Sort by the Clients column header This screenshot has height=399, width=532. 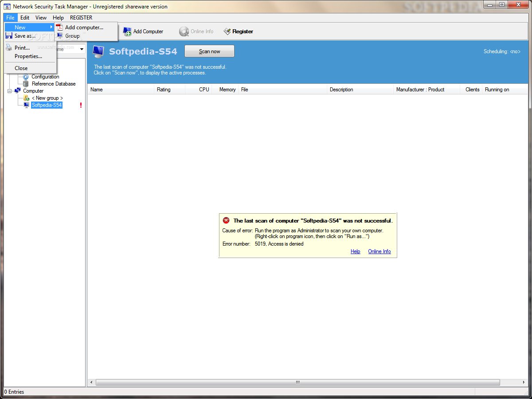click(x=471, y=90)
